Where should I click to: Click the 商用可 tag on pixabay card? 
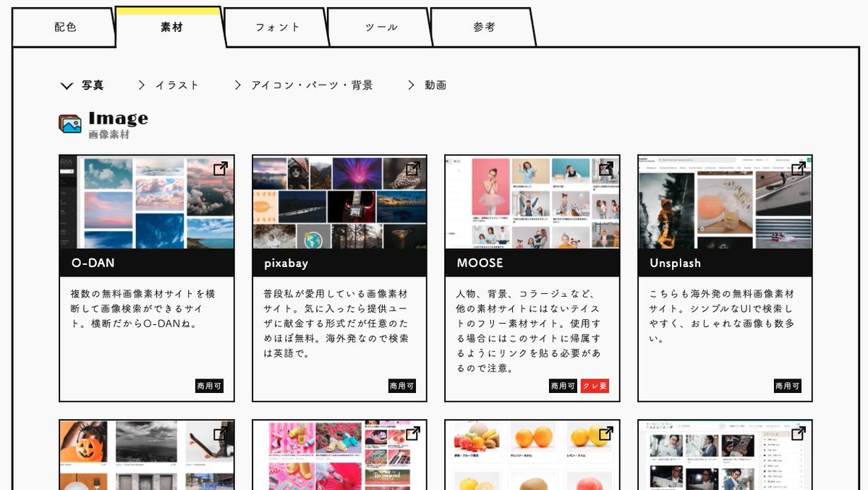[402, 386]
